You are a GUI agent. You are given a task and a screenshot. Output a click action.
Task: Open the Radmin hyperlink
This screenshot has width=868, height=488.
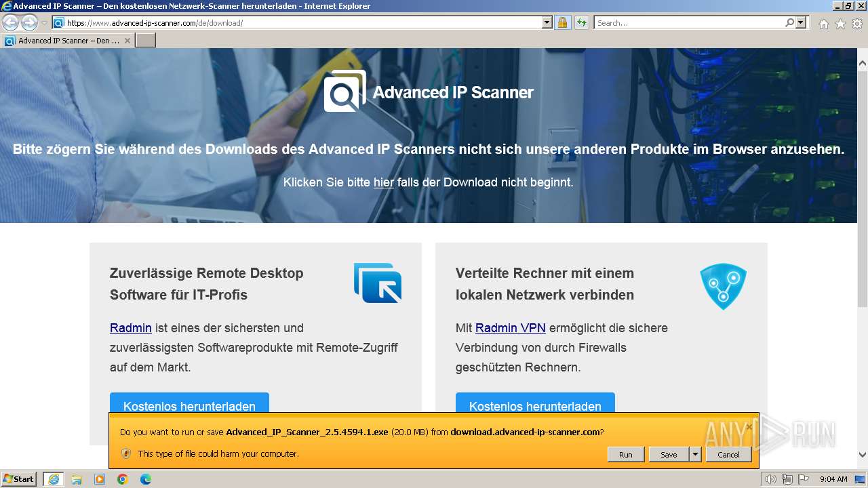coord(131,328)
